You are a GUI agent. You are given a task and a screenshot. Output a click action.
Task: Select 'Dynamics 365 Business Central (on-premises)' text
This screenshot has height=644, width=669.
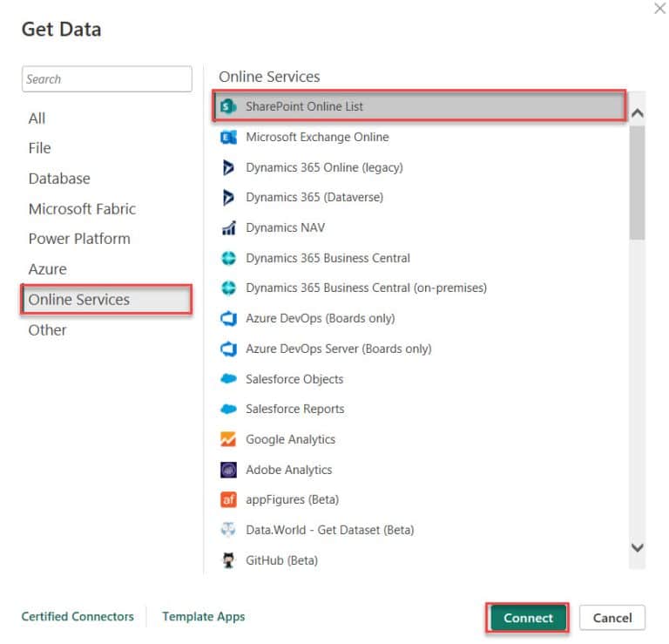366,288
